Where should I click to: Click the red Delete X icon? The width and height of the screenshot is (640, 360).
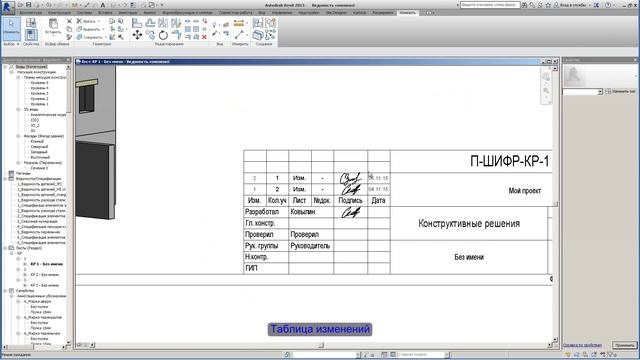coord(204,37)
